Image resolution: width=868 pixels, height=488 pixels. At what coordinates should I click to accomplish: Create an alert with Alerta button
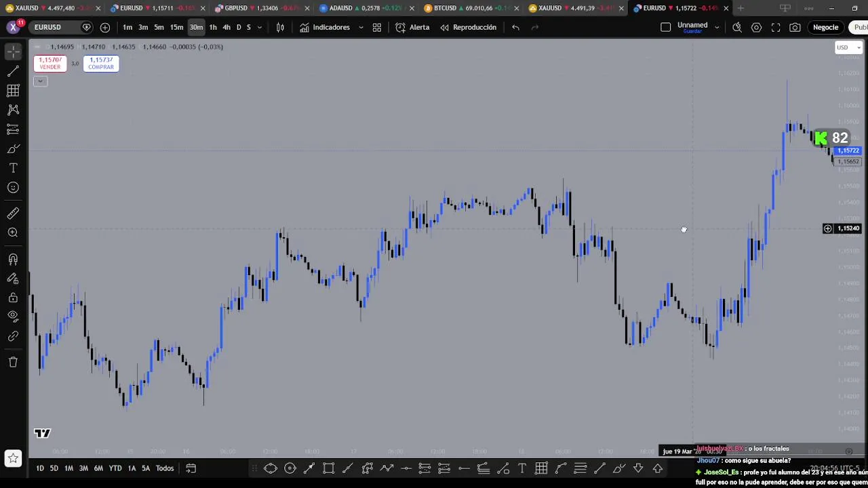[412, 27]
